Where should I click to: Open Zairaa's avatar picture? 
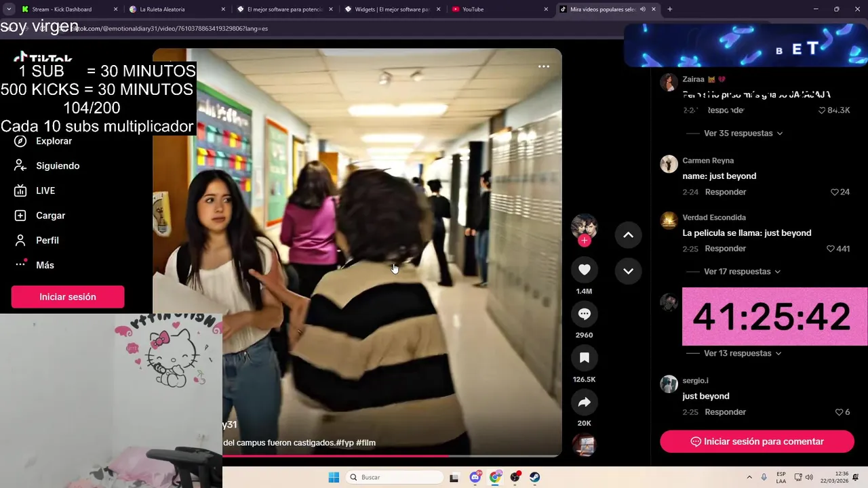[x=669, y=82]
